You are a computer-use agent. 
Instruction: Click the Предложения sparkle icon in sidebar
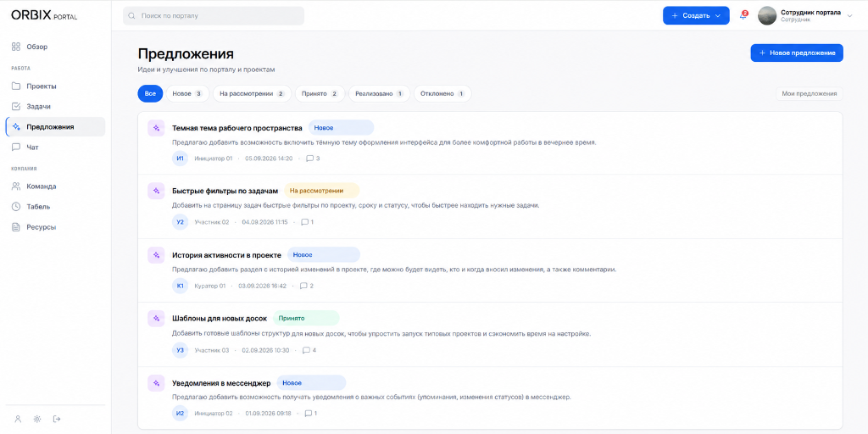click(x=17, y=127)
